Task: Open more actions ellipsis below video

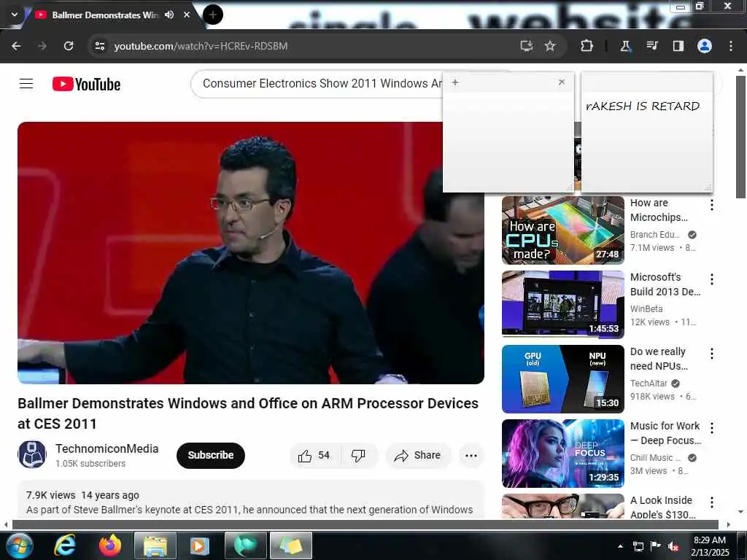Action: click(x=471, y=455)
